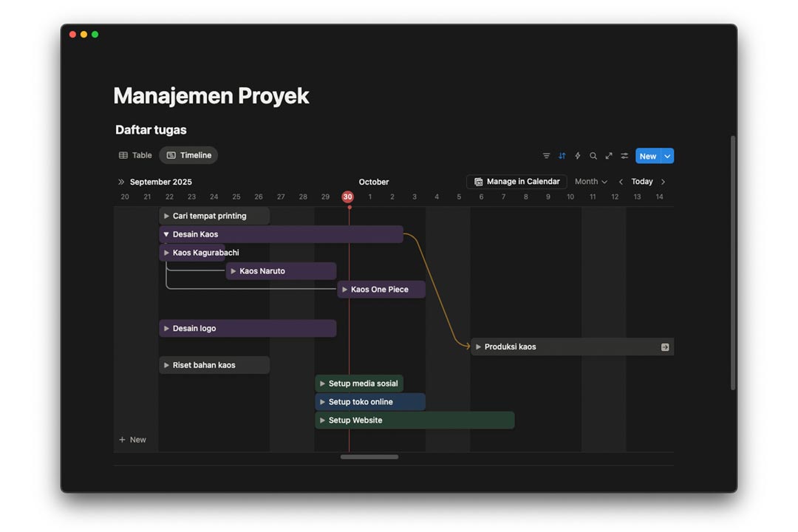Click the Manage in Calendar button
Image resolution: width=798 pixels, height=532 pixels.
pos(516,182)
